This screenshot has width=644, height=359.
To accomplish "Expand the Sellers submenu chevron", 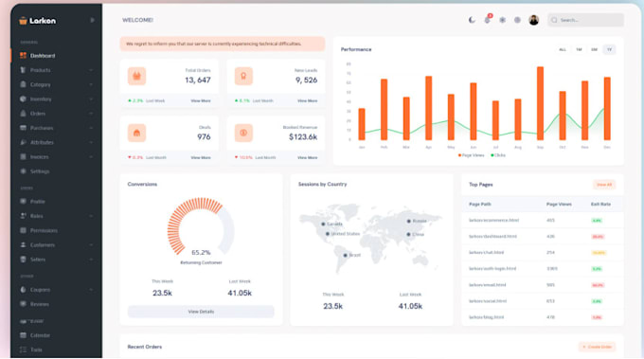I will pyautogui.click(x=91, y=260).
